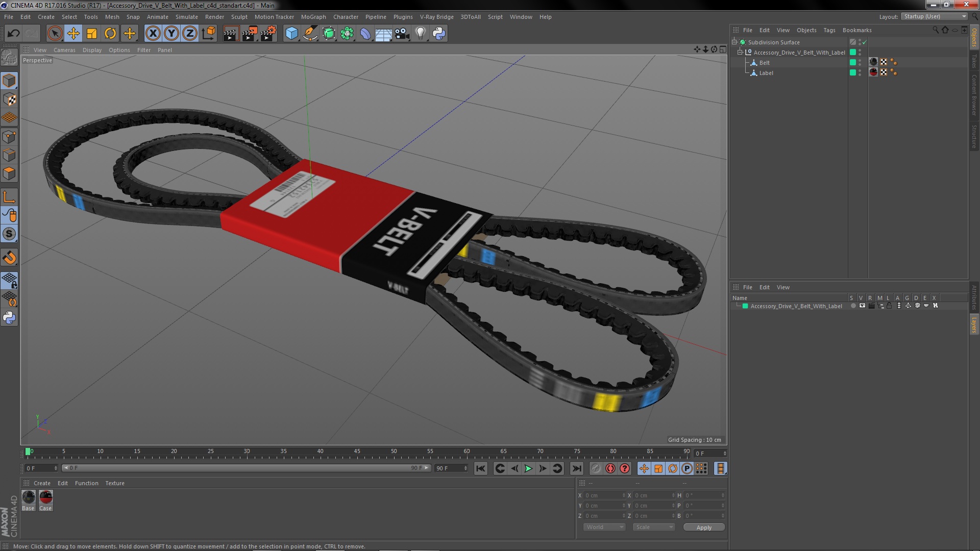Switch to Edges mode

(9, 155)
